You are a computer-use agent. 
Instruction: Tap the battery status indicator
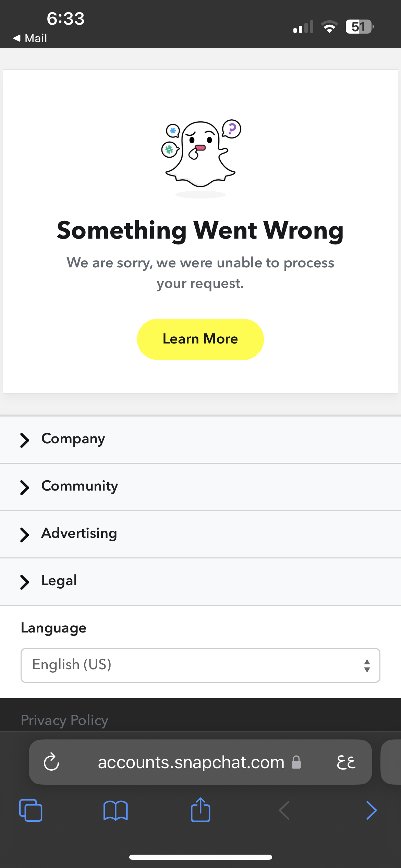[x=360, y=27]
